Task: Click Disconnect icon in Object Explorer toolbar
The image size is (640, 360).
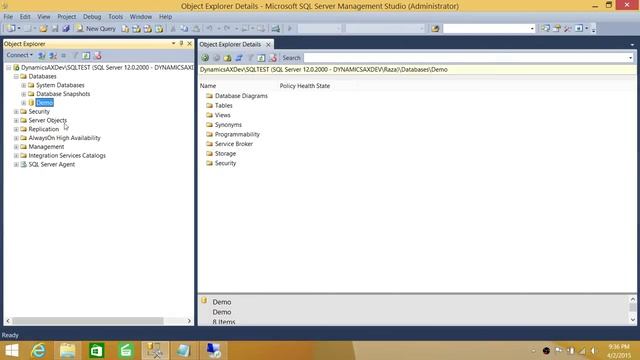Action: pyautogui.click(x=53, y=56)
